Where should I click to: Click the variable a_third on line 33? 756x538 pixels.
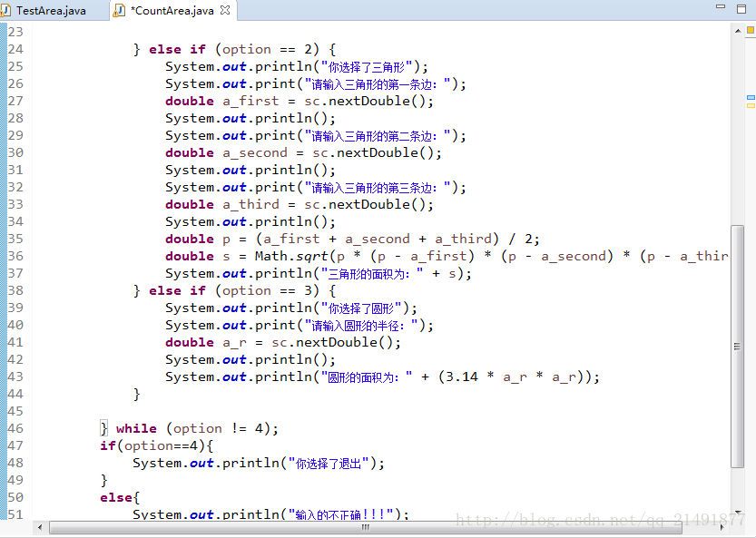point(250,204)
